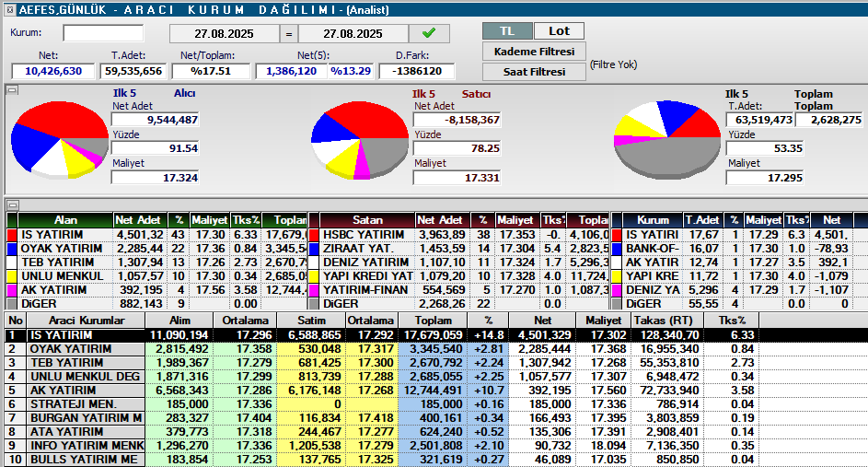The height and width of the screenshot is (467, 868).
Task: Click red swatch next to IS YATIRIM buyer
Action: click(11, 235)
